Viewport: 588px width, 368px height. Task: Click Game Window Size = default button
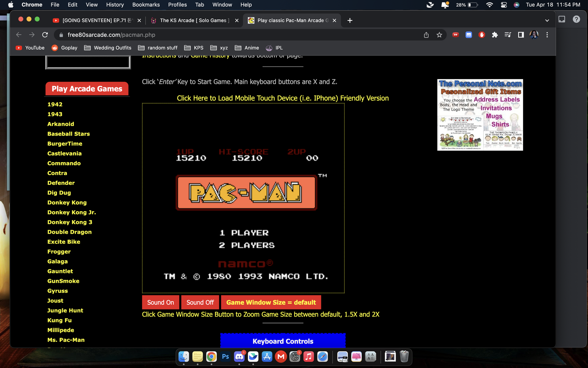pos(271,303)
